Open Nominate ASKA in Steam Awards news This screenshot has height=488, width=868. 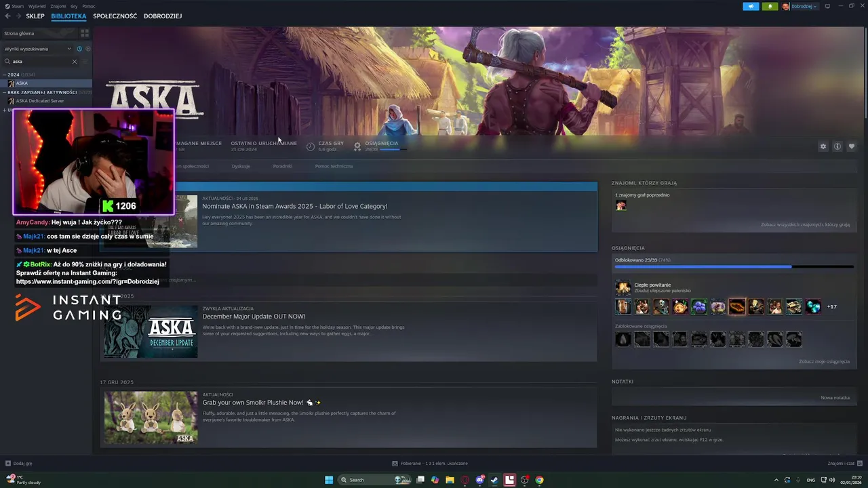pos(294,206)
